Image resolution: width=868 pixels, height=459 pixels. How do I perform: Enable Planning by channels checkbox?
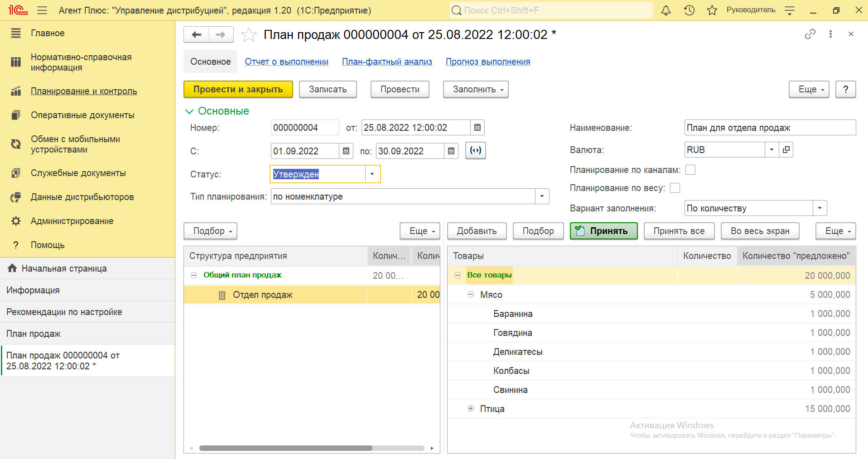(690, 170)
